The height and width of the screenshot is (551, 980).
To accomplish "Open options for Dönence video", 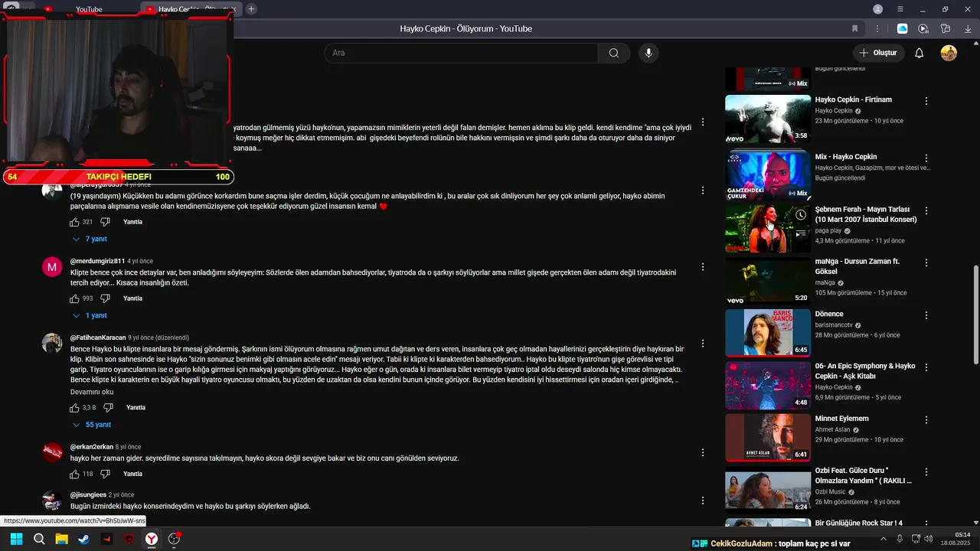I will tap(926, 315).
